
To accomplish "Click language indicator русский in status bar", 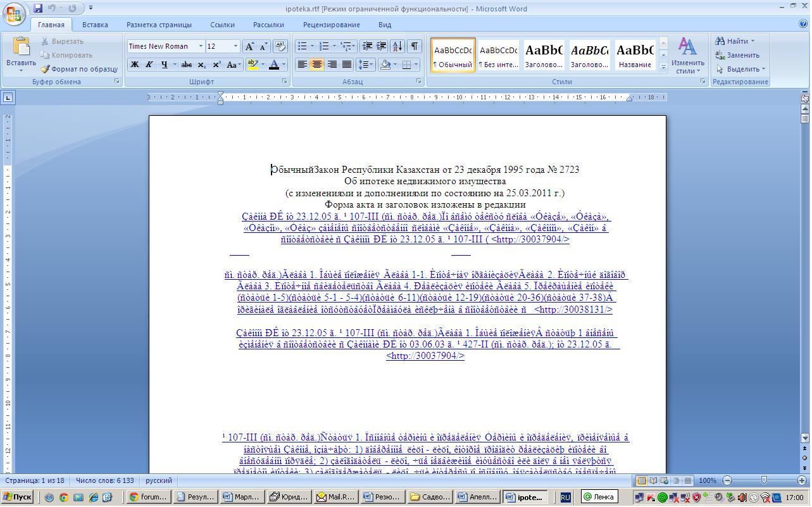I will coord(159,480).
